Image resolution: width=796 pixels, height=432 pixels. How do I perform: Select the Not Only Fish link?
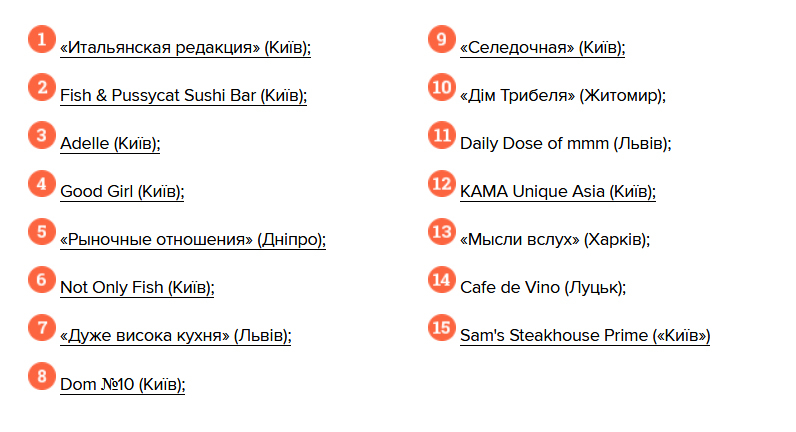tap(137, 288)
